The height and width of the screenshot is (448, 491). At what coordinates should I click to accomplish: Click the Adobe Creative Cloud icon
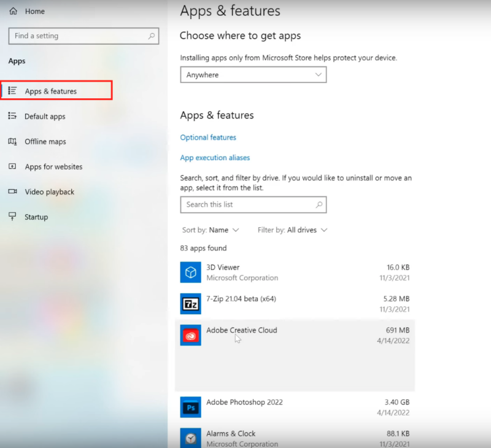point(190,336)
